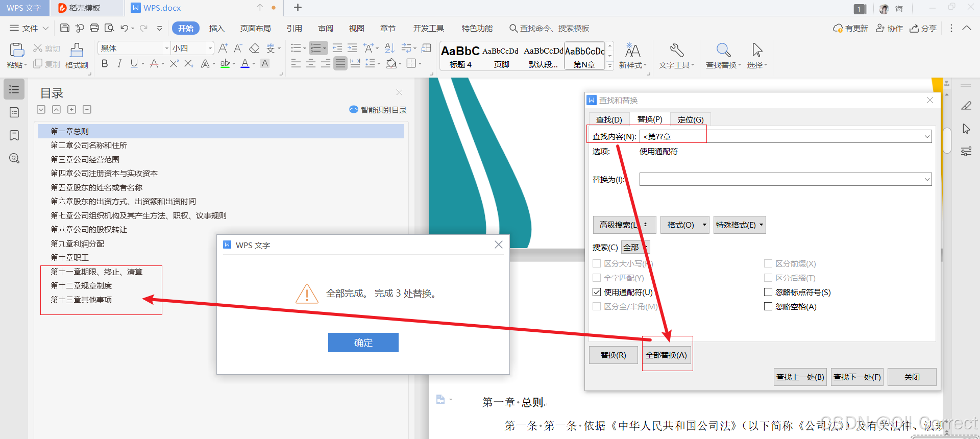980x439 pixels.
Task: Click 智能识别目录 link in outline pane
Action: click(x=378, y=110)
